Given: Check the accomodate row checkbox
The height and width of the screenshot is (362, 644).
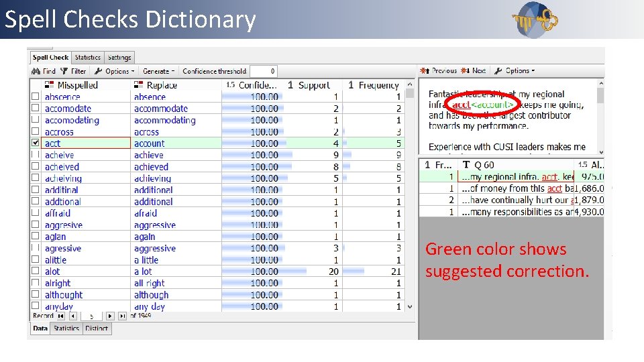Looking at the screenshot, I should tap(36, 108).
